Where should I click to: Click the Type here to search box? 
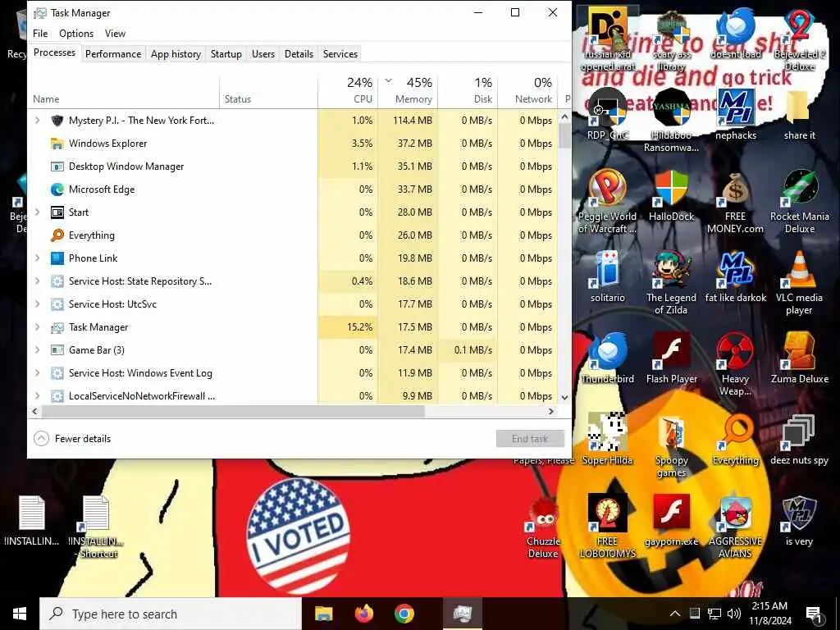171,614
